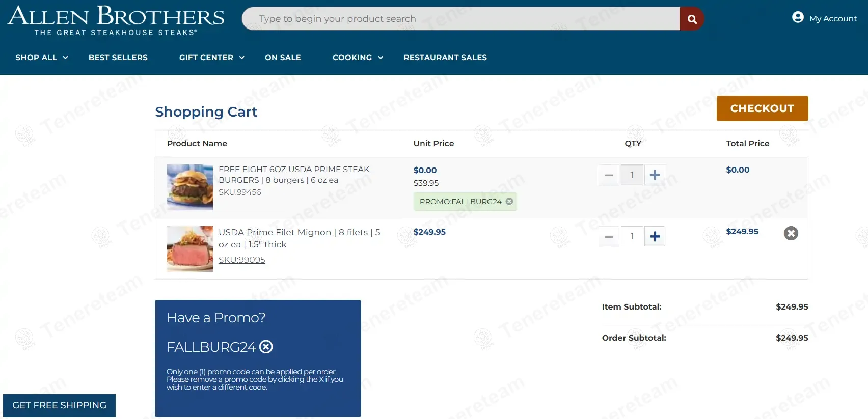Go to BEST SELLERS
868x419 pixels.
(118, 58)
